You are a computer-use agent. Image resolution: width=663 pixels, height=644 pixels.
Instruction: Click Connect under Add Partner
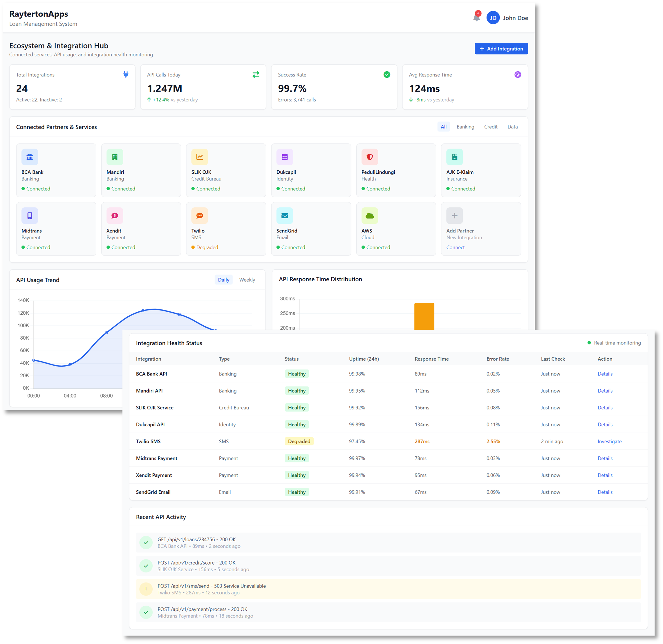click(x=455, y=247)
